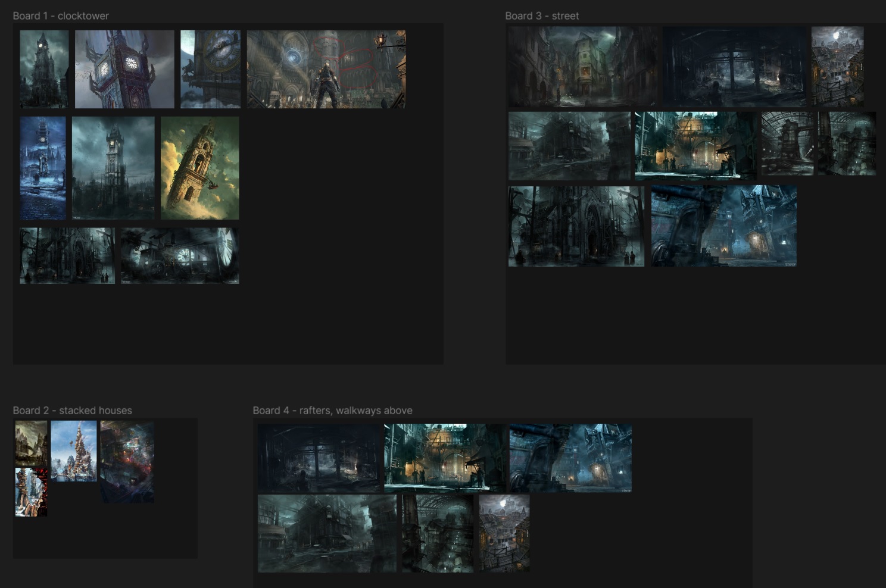This screenshot has height=588, width=886.
Task: Click the close-up clock face with gargoyle image
Action: point(211,69)
